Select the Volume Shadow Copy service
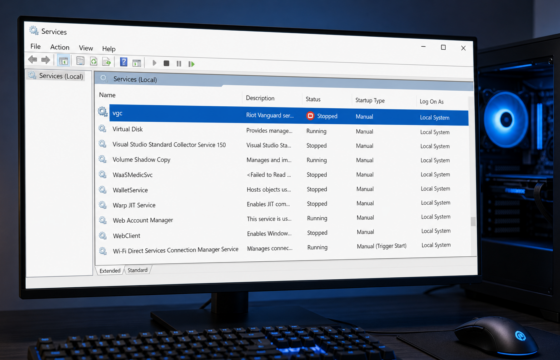 141,159
